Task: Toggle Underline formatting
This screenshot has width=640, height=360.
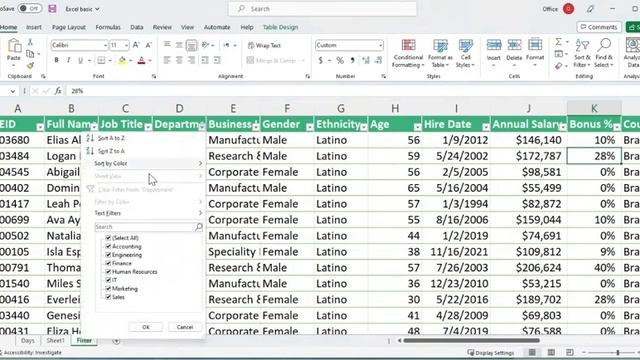Action: [80, 60]
